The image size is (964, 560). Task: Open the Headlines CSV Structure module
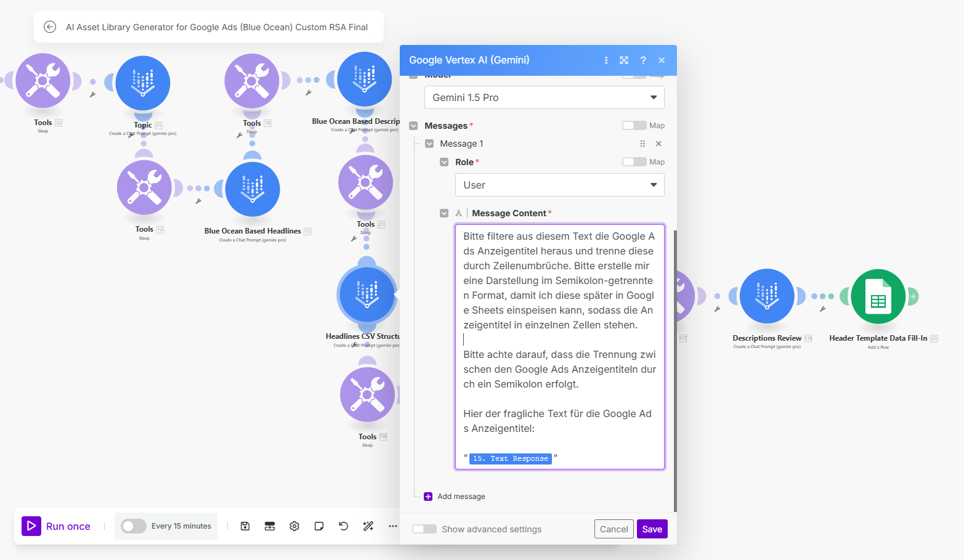367,294
